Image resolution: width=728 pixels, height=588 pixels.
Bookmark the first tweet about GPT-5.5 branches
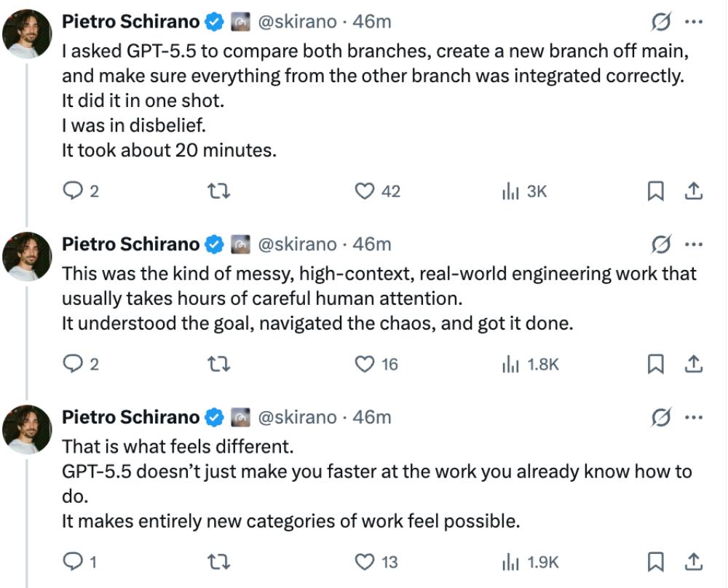[x=655, y=191]
